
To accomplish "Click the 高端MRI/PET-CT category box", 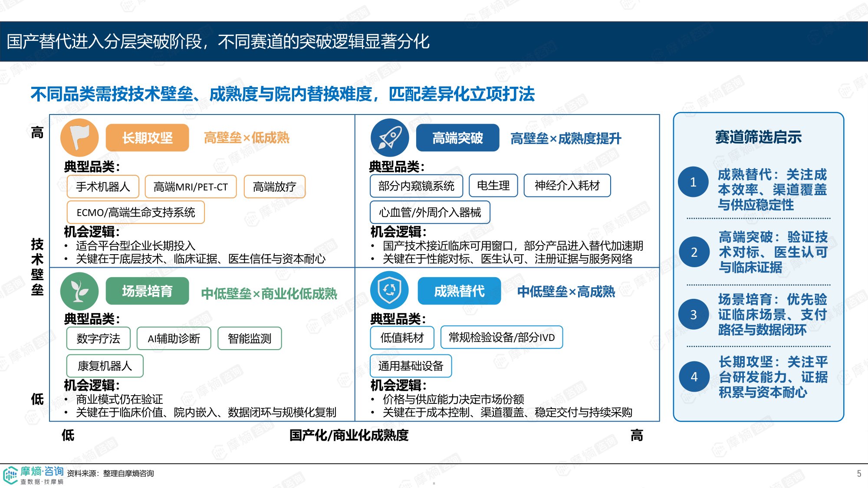I will 191,187.
